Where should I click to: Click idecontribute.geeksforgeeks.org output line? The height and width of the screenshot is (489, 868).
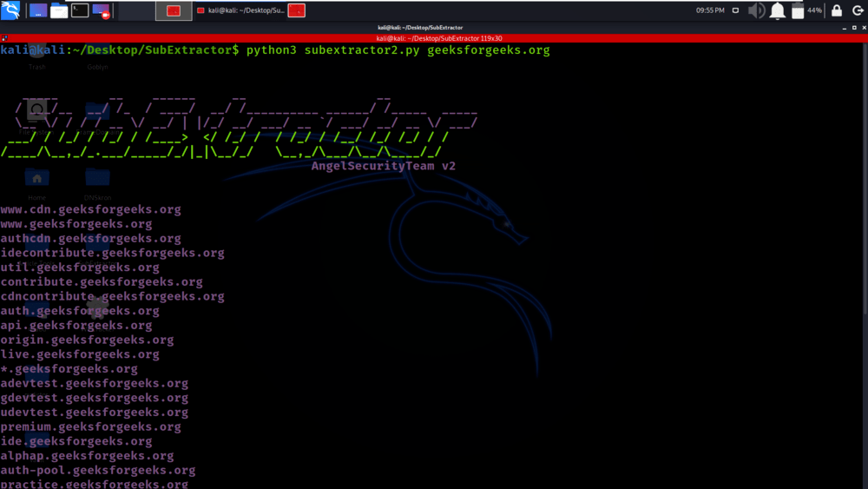(x=112, y=253)
